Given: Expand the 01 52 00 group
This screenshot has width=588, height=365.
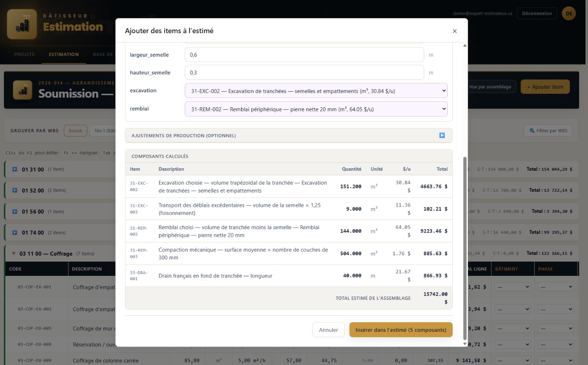Looking at the screenshot, I should [15, 190].
